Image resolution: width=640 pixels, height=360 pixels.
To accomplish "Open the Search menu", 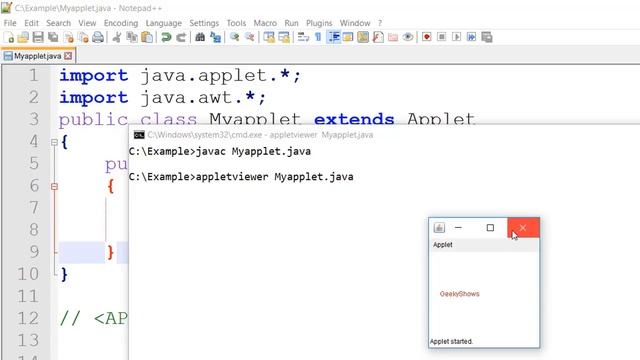I will [58, 23].
